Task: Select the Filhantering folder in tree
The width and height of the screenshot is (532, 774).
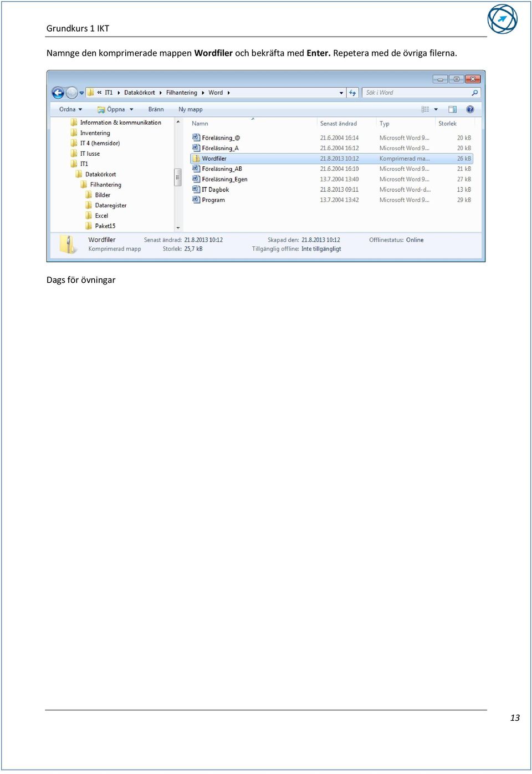Action: click(105, 185)
